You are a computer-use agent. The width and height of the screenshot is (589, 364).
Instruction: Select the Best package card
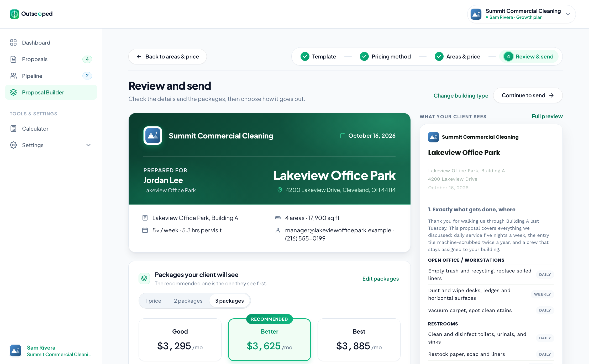tap(359, 340)
